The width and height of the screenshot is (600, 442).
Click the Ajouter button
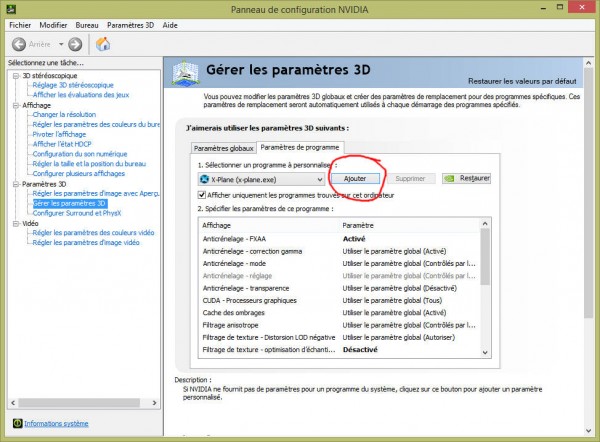point(355,179)
